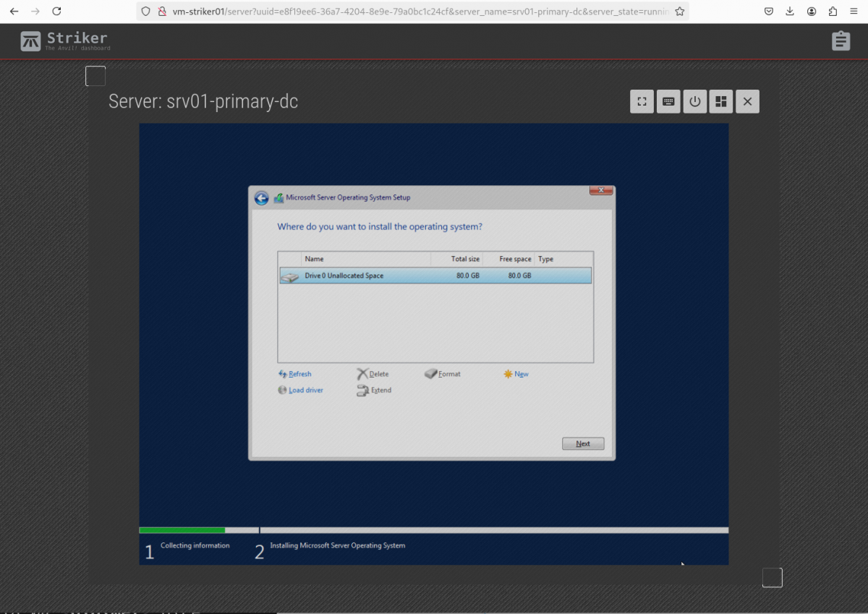The height and width of the screenshot is (614, 868).
Task: Open the browser downloads panel
Action: click(790, 12)
